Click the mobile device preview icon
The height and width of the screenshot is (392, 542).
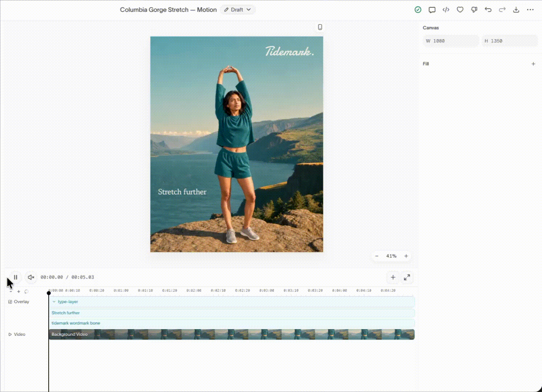click(x=320, y=27)
